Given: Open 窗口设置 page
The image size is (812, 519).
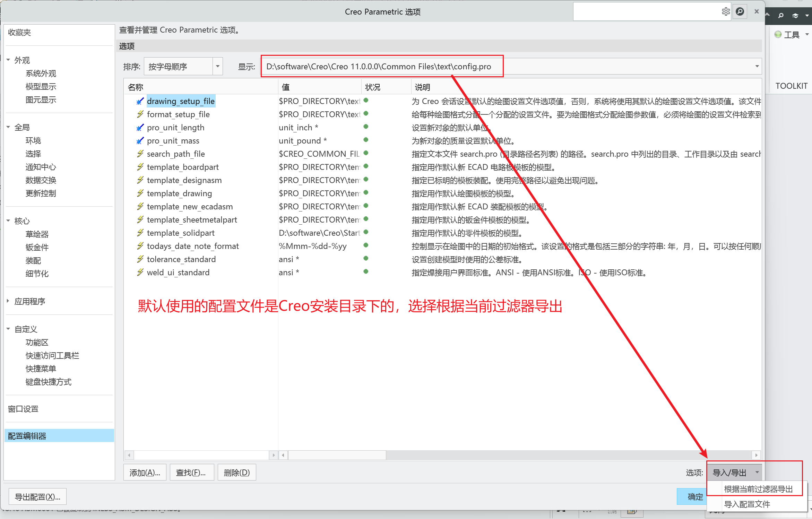Looking at the screenshot, I should tap(23, 409).
